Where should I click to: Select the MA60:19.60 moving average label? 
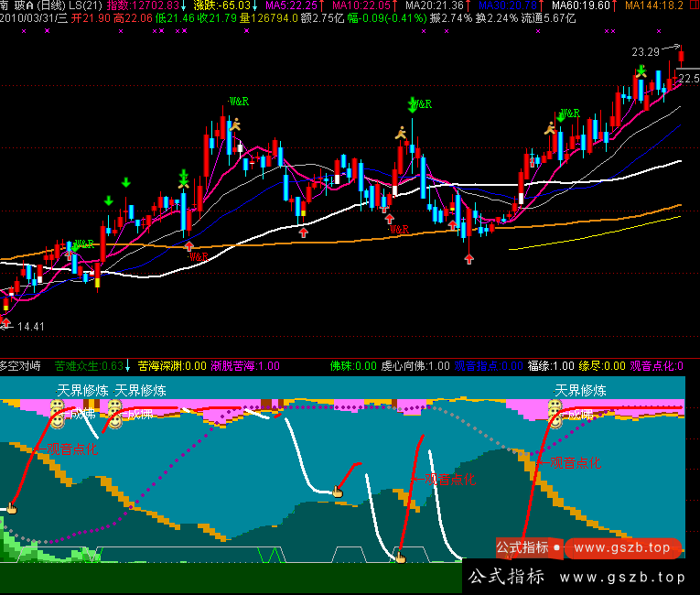pyautogui.click(x=585, y=5)
